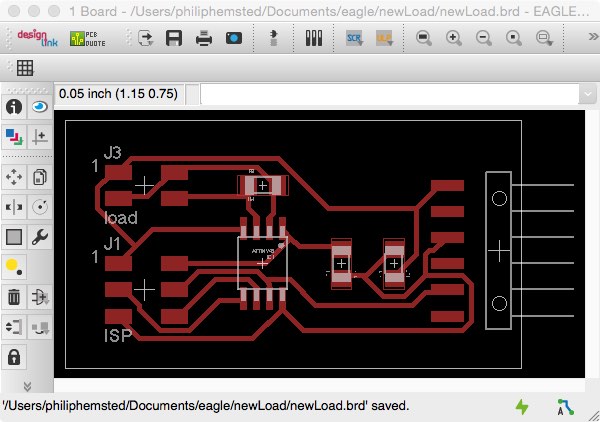Open the Display layers tool

click(14, 137)
